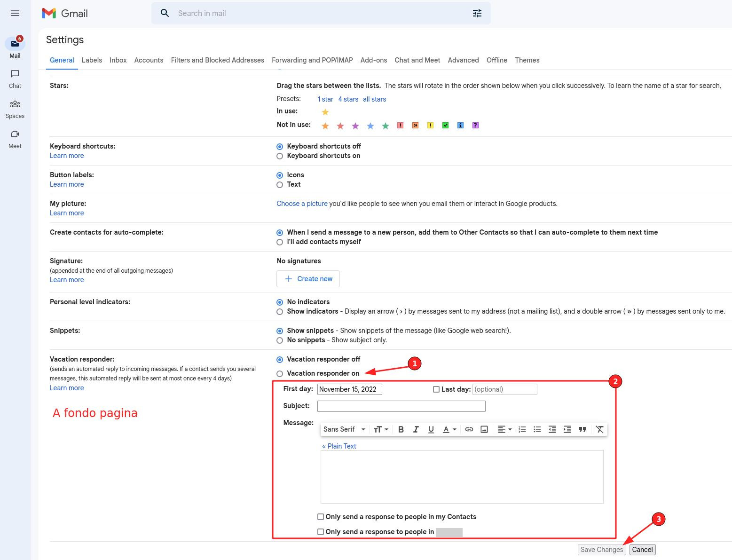The image size is (732, 560).
Task: Click the red exclamation star icon
Action: point(400,125)
